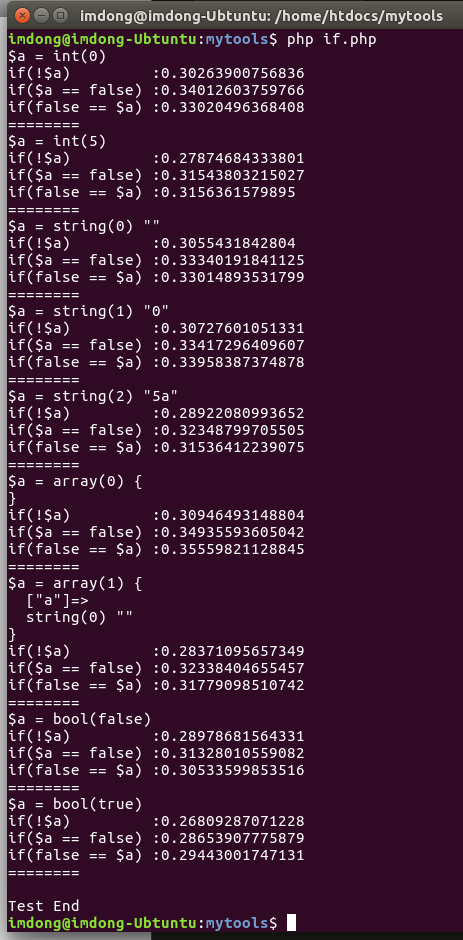Click the timing value 0.35559821128845
The height and width of the screenshot is (940, 463).
coord(233,549)
